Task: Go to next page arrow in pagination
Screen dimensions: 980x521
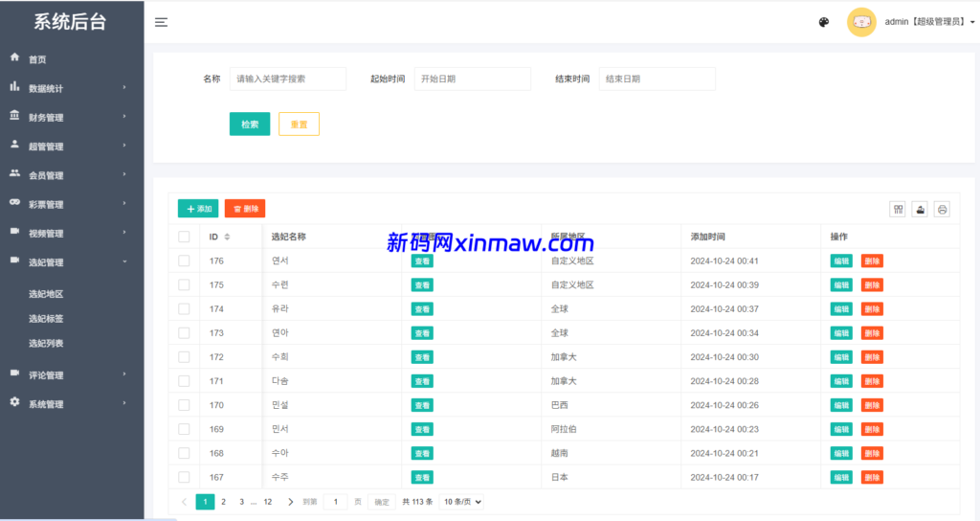Action: 290,502
